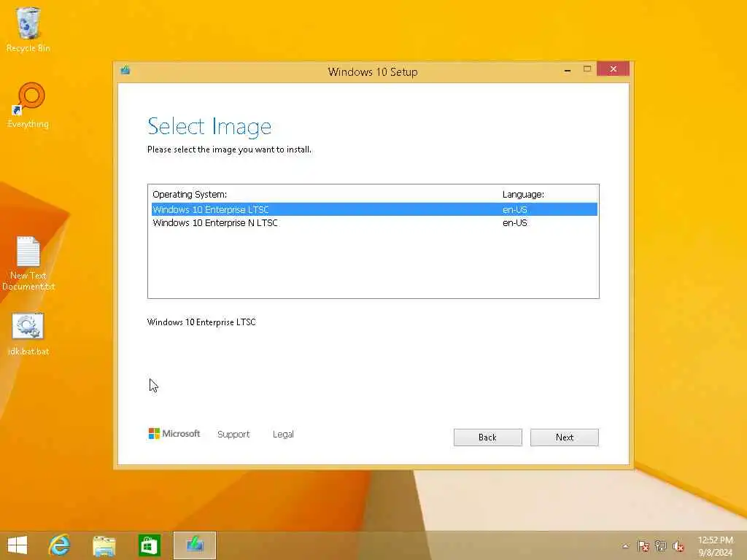This screenshot has height=560, width=747.
Task: Click the Language column header
Action: (x=523, y=194)
